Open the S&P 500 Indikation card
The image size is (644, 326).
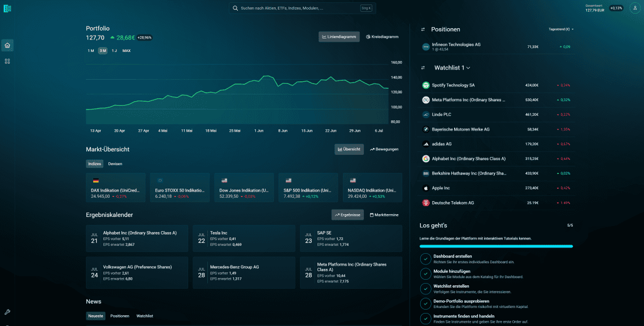[308, 188]
